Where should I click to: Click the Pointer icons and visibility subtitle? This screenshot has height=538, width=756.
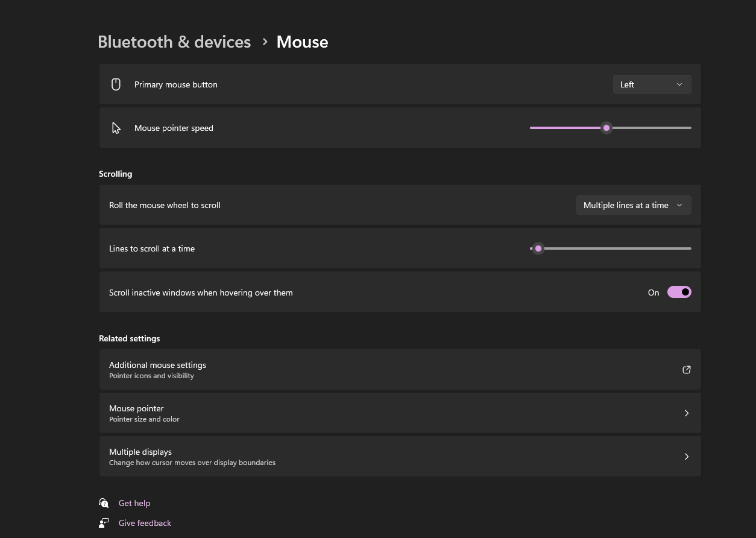pos(151,376)
